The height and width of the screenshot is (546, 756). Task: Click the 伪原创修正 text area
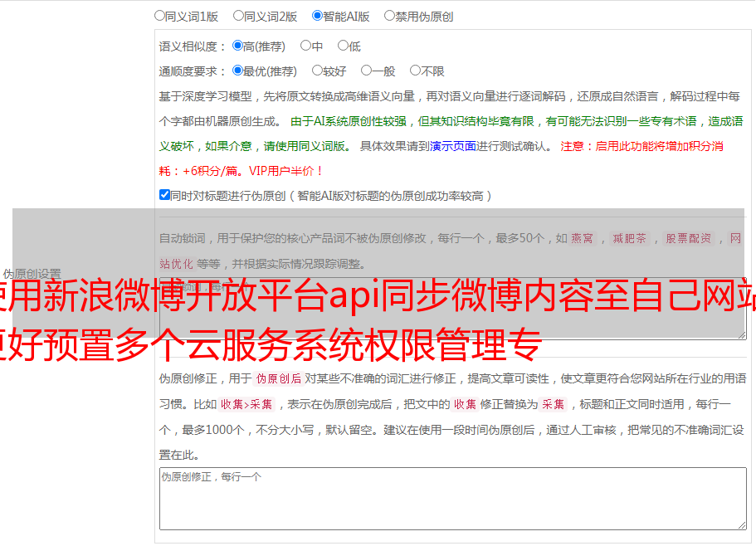453,499
